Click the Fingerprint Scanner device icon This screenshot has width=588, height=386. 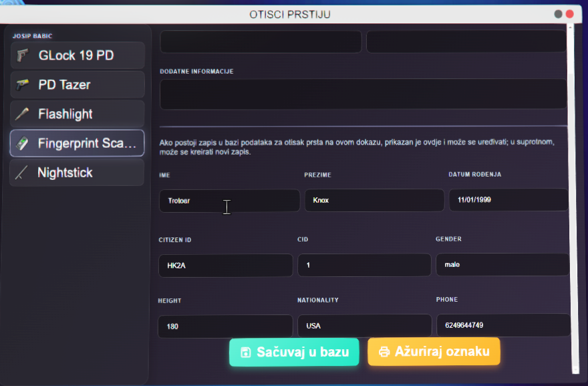(22, 143)
